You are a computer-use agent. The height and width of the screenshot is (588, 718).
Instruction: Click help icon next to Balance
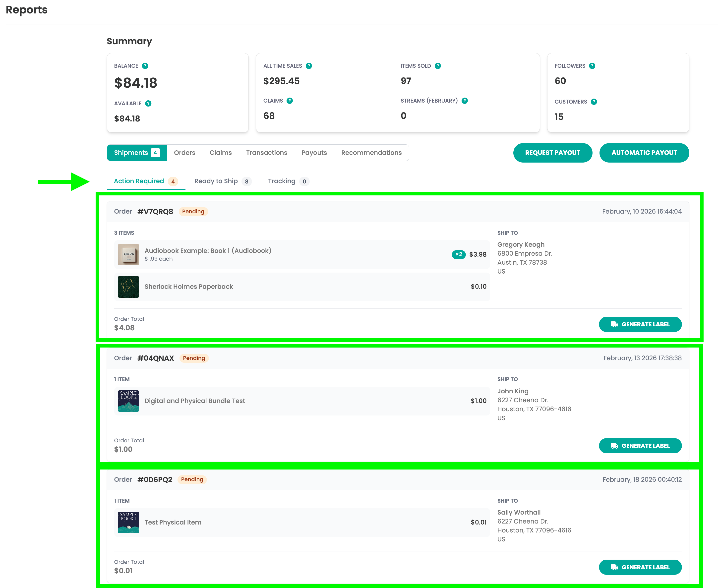tap(145, 66)
